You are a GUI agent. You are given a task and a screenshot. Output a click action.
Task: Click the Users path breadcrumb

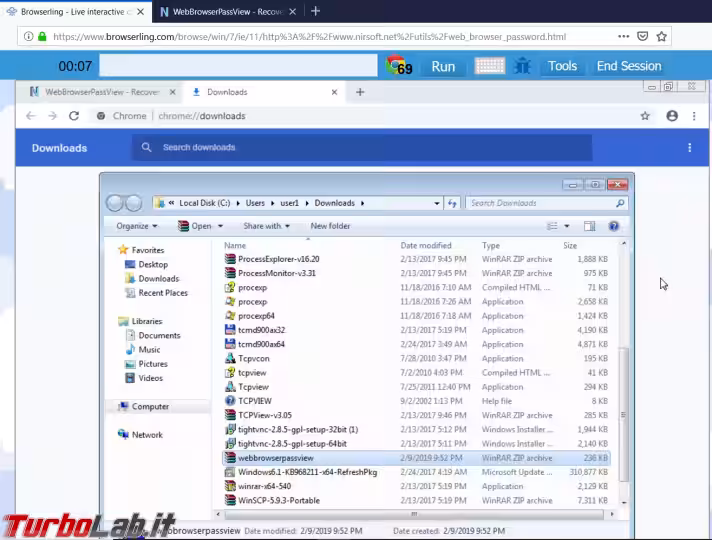[x=255, y=203]
